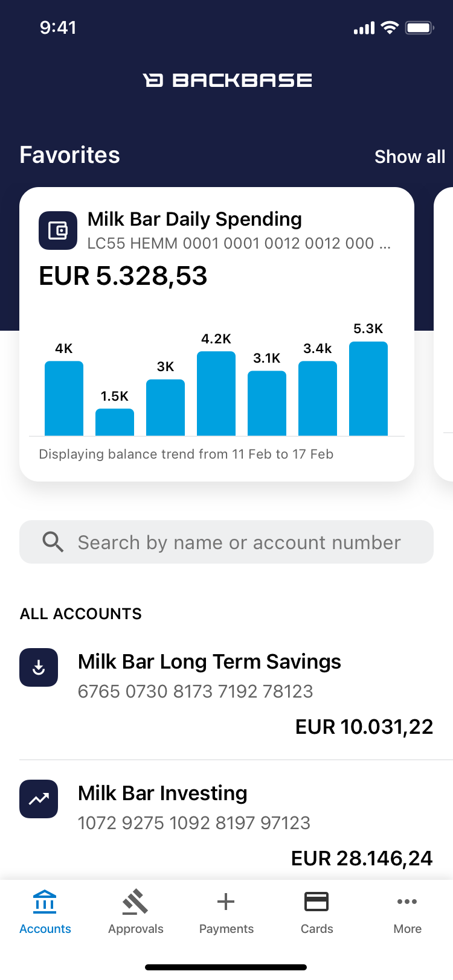Select the 1.5K balance bar

[115, 422]
